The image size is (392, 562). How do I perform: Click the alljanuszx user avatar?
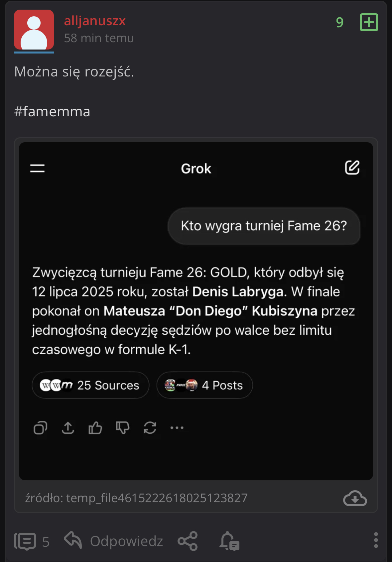[34, 30]
